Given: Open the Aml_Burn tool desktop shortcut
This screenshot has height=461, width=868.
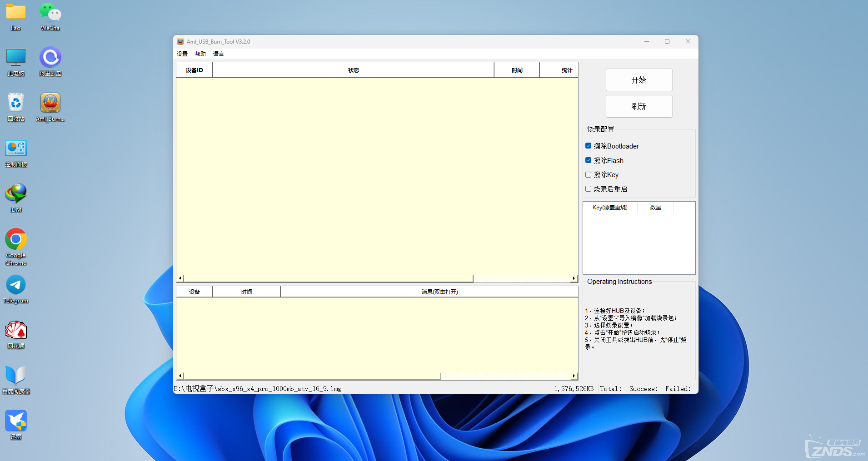Looking at the screenshot, I should (50, 104).
